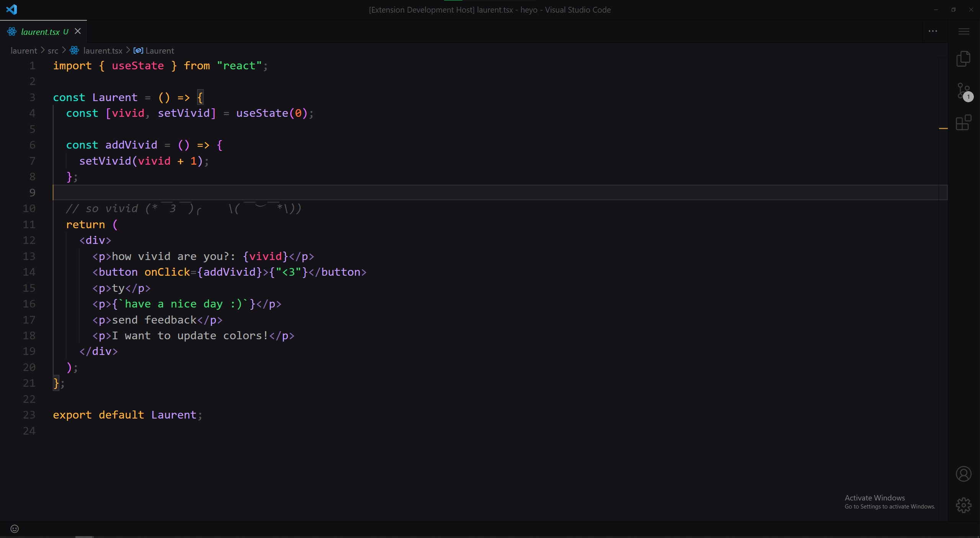Click the 'useState' import identifier

point(137,66)
